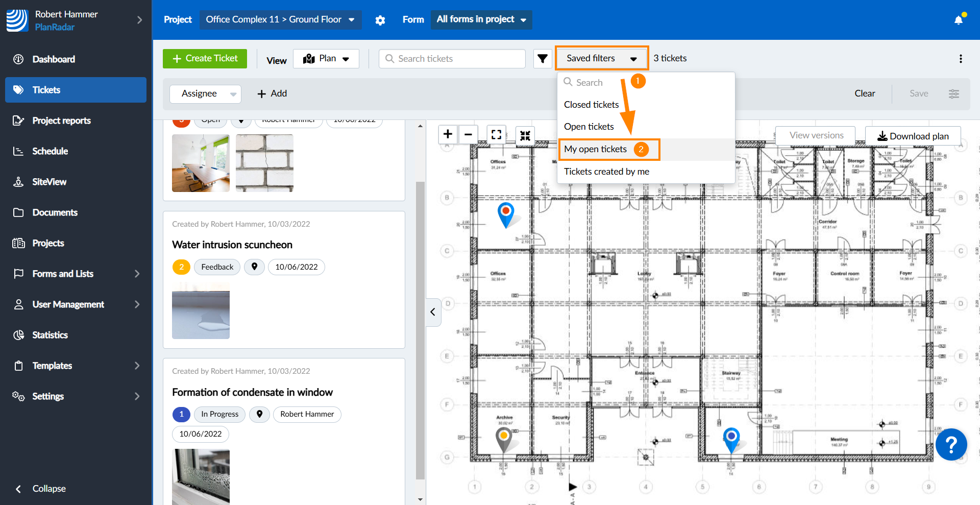Screen dimensions: 980x505
Task: Select My open tickets filter
Action: pos(595,149)
